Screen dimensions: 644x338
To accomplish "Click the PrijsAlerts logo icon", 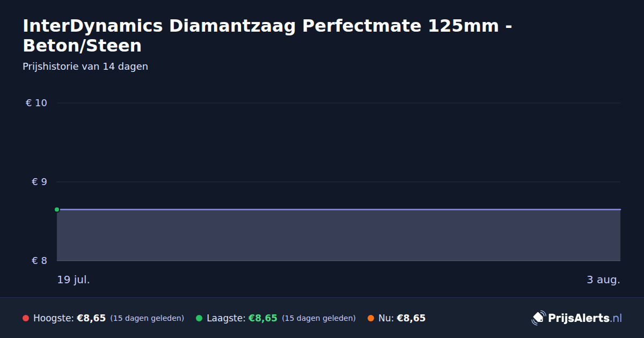I will coord(538,318).
